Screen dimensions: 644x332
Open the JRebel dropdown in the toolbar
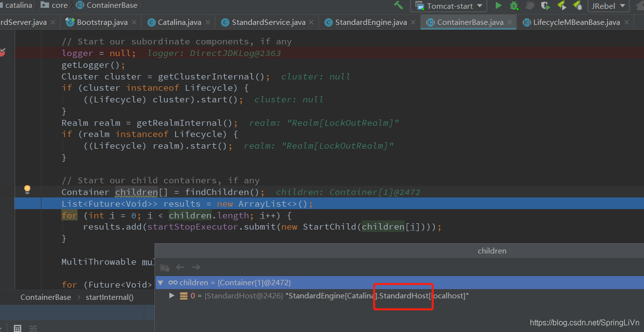(608, 6)
